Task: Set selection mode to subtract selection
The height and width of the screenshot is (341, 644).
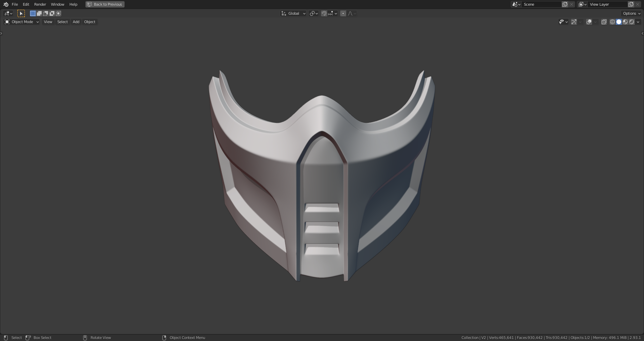Action: click(46, 13)
